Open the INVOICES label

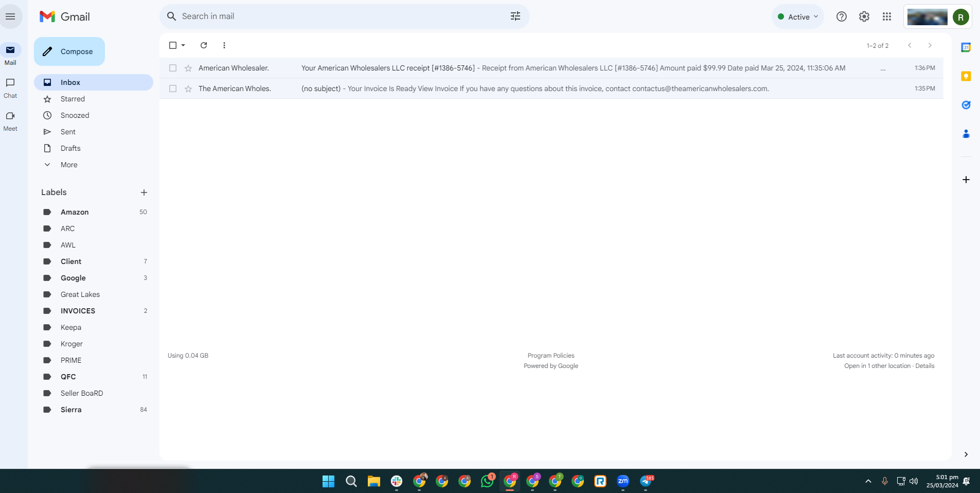click(x=94, y=311)
